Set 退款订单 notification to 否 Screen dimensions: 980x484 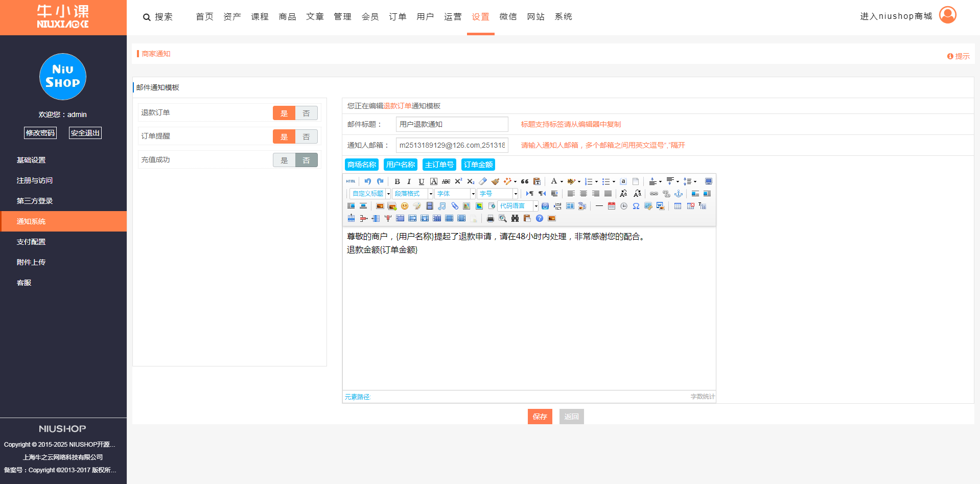[x=306, y=113]
